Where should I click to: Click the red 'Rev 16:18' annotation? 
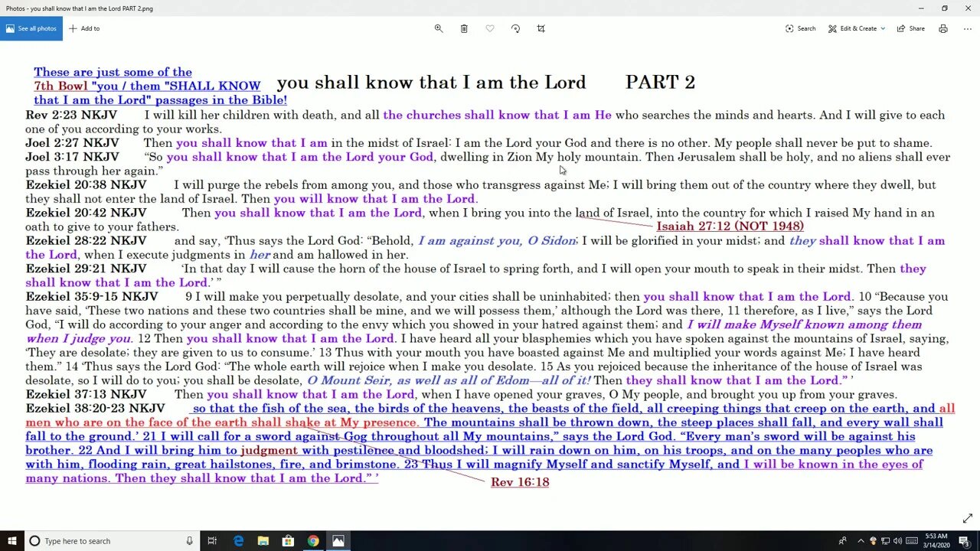click(520, 482)
